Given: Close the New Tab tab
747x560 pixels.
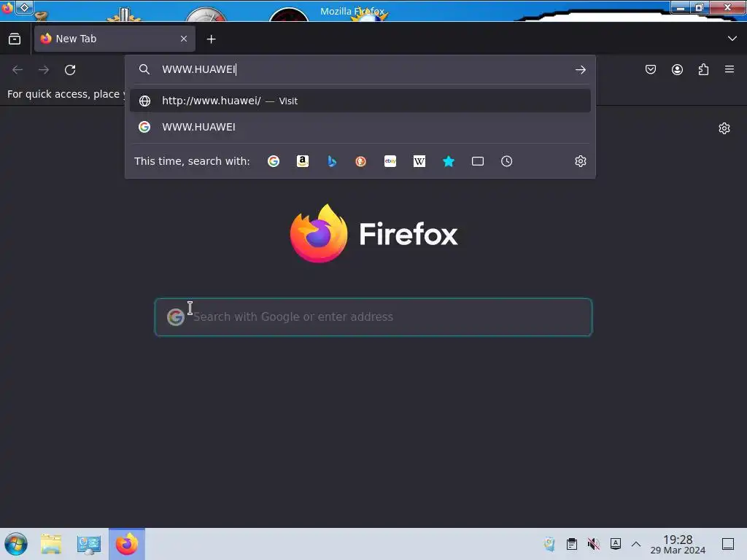Looking at the screenshot, I should 184,39.
